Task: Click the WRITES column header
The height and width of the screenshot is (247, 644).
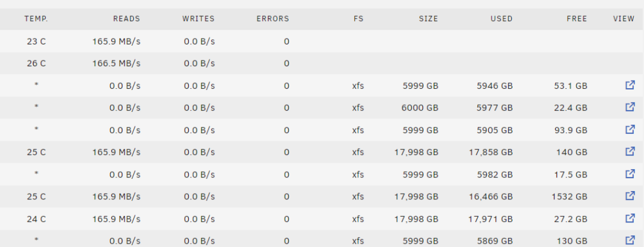Action: tap(198, 19)
